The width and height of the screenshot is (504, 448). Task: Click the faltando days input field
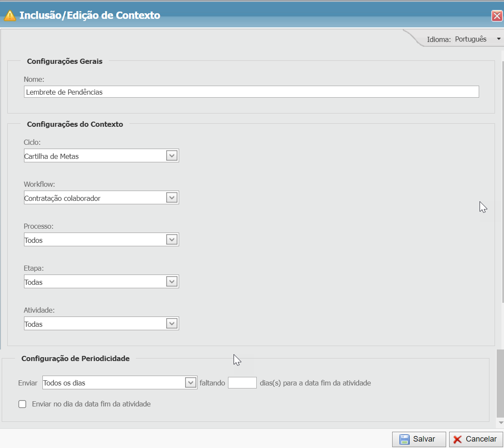243,383
